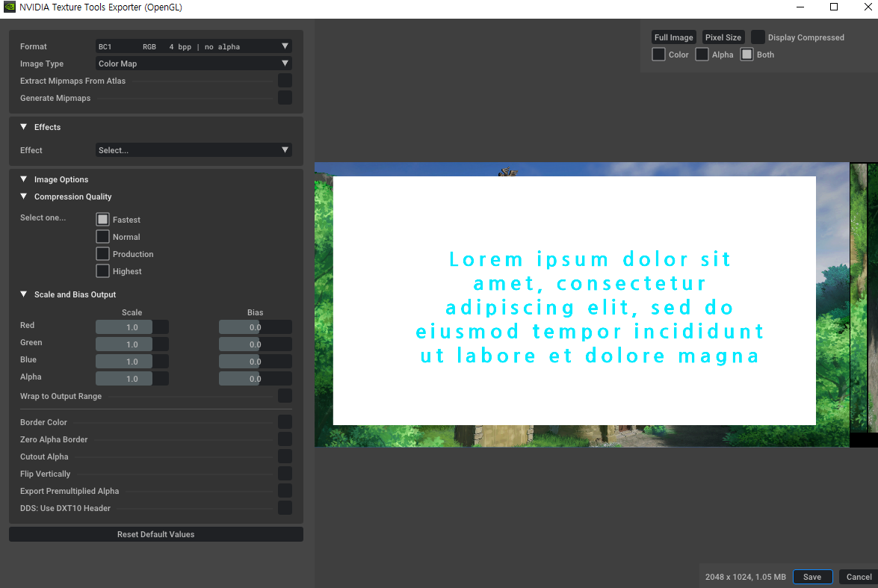Toggle the Wrap to Output Range checkbox
The image size is (878, 588).
(x=285, y=396)
